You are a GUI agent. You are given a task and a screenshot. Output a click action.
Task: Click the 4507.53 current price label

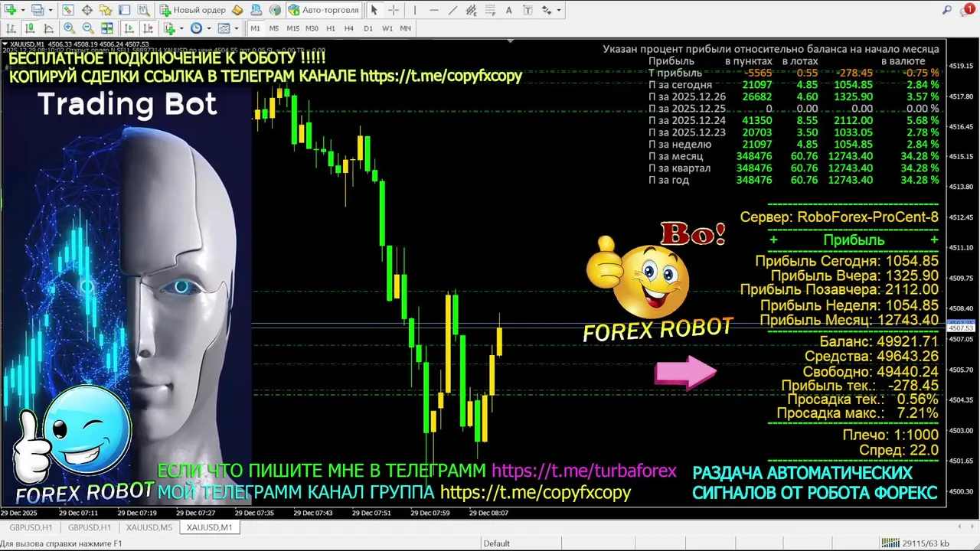click(x=960, y=328)
